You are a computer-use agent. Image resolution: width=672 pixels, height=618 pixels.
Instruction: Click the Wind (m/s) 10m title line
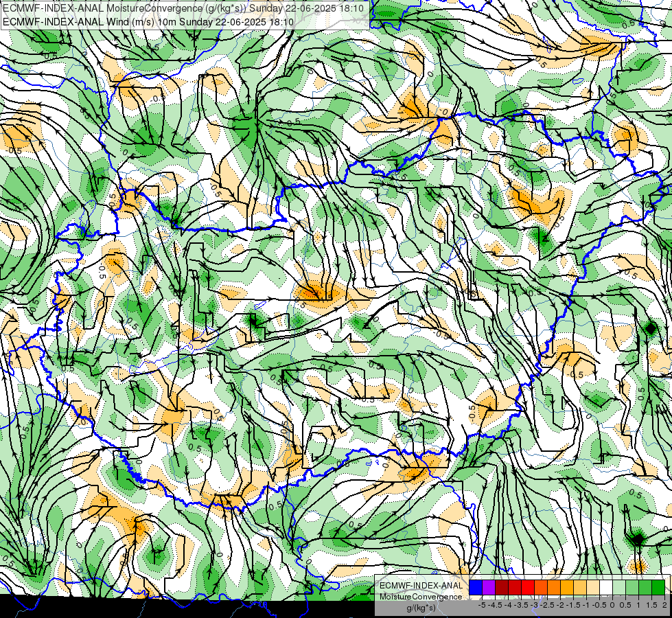[x=148, y=22]
